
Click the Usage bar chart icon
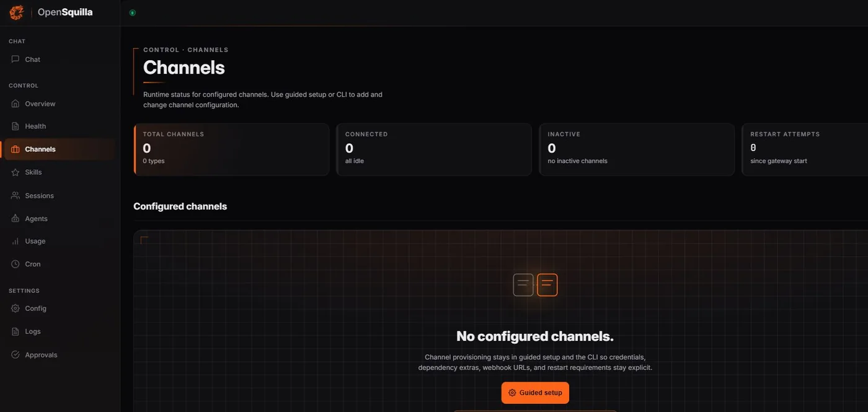click(x=15, y=242)
